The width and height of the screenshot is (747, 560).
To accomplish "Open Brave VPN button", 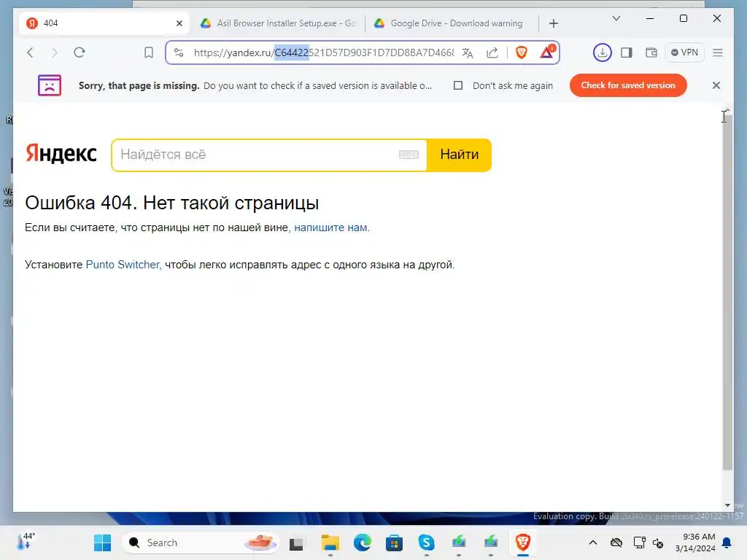I will tap(684, 52).
